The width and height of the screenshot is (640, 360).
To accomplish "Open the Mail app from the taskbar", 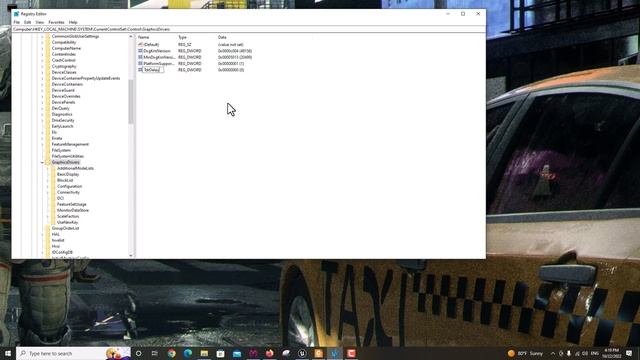I will (x=237, y=353).
